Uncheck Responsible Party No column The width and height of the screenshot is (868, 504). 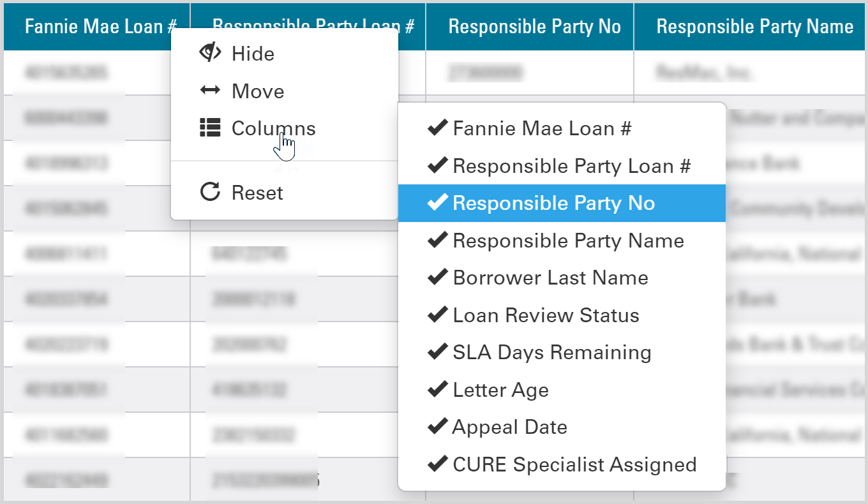click(x=562, y=203)
